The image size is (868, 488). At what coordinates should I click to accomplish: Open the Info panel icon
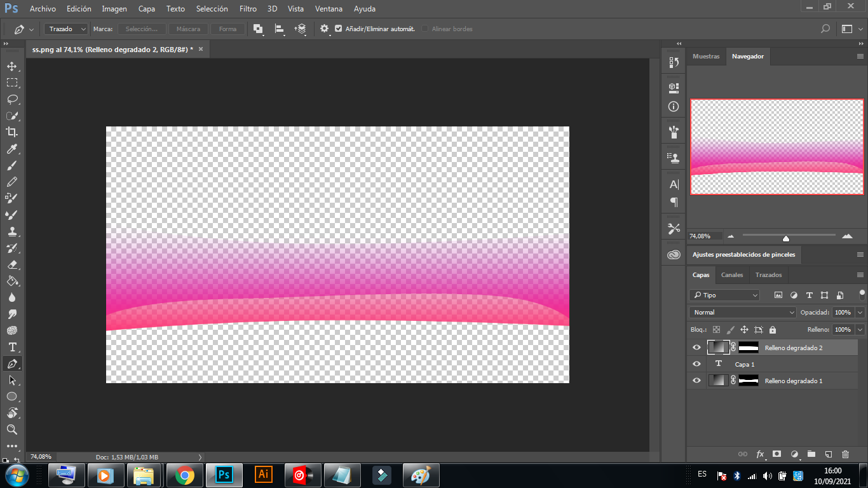click(x=674, y=107)
